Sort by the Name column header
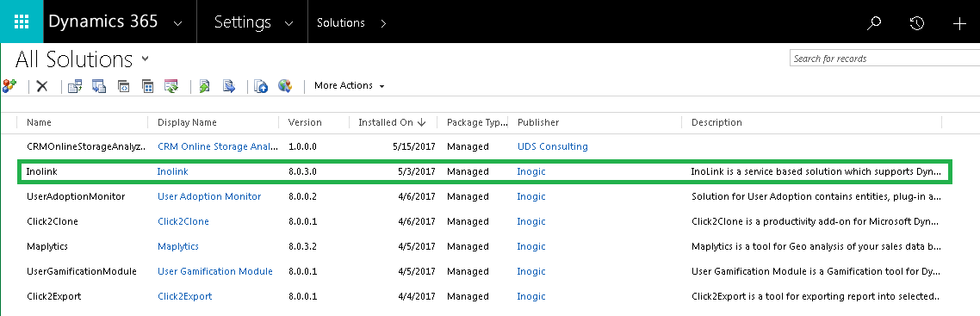This screenshot has width=980, height=316. click(x=39, y=122)
